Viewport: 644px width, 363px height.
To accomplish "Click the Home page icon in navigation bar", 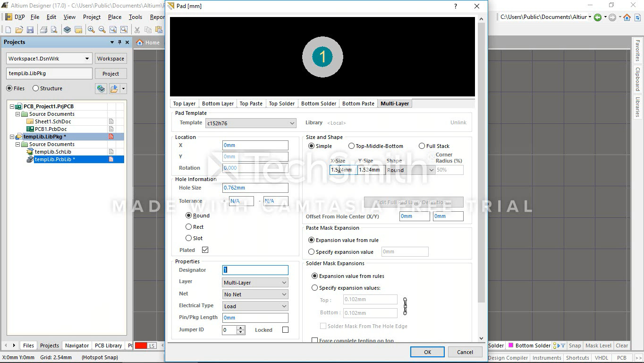I will [x=627, y=17].
